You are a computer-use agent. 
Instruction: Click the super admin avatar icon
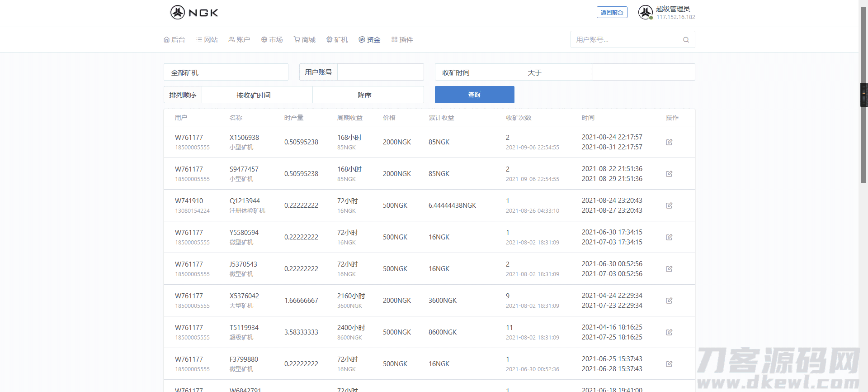pos(645,12)
